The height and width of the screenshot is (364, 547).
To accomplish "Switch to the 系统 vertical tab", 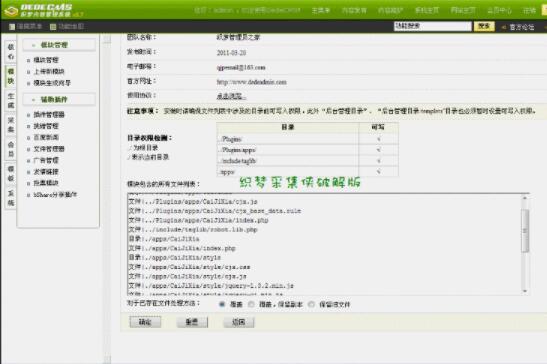I will 11,198.
